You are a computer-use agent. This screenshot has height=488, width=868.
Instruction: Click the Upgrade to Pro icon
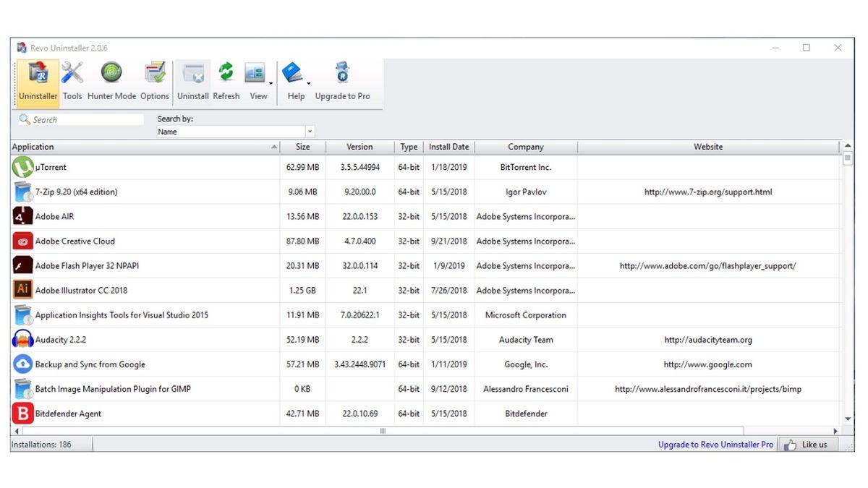pyautogui.click(x=342, y=74)
